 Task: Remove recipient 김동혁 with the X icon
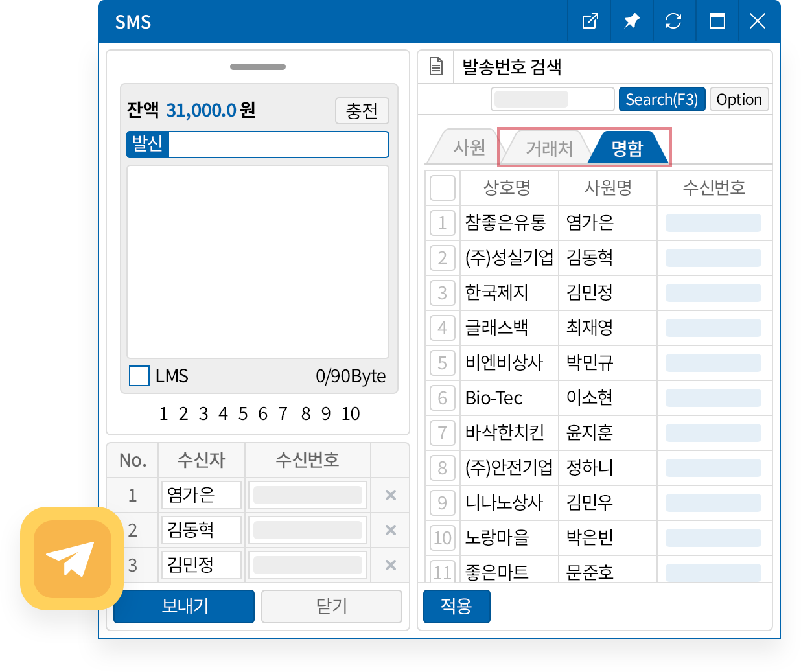click(x=390, y=530)
